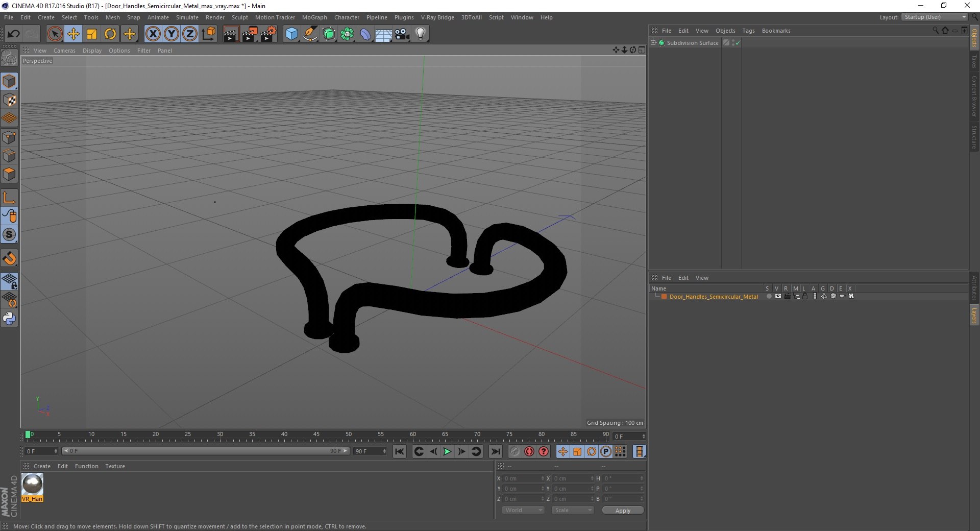Toggle the Enable Axis tool
Viewport: 980px width, 531px height.
pyautogui.click(x=9, y=198)
